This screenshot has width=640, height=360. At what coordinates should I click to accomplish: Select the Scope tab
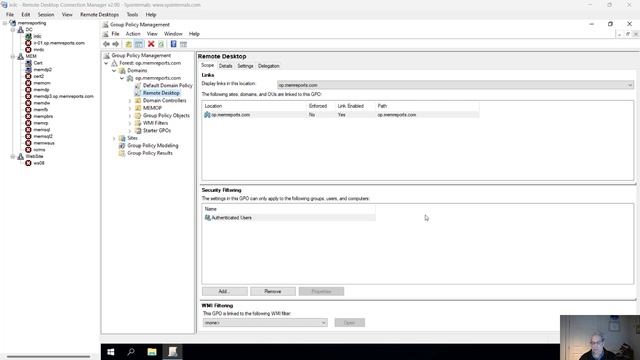[x=207, y=66]
